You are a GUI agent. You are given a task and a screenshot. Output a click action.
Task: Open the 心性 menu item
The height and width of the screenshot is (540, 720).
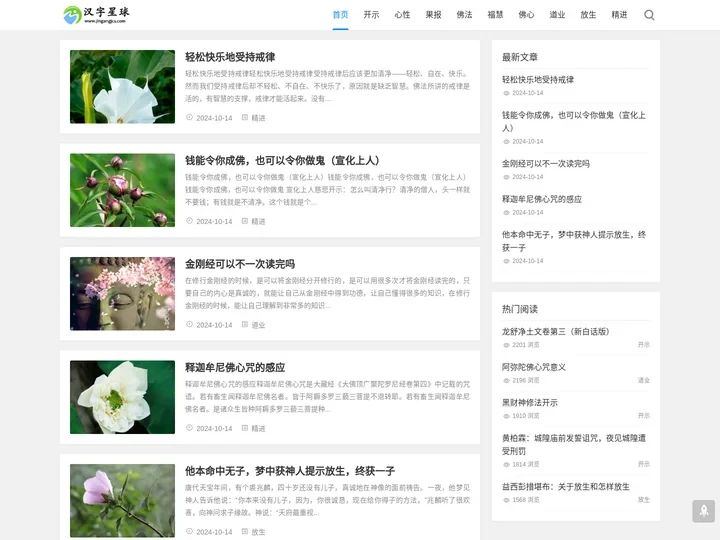pos(402,15)
